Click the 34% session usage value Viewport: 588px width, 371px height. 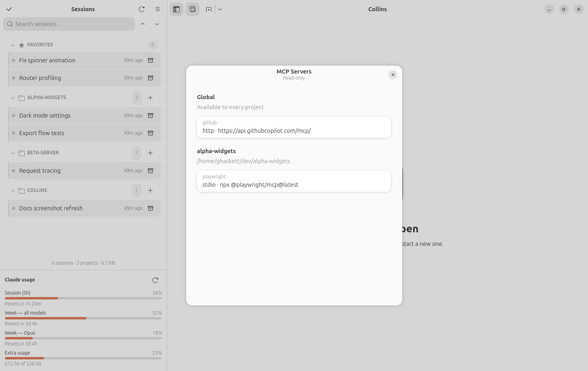click(157, 293)
